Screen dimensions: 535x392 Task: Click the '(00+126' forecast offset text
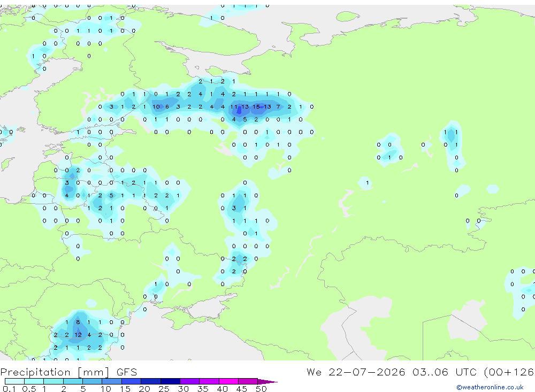[509, 372]
